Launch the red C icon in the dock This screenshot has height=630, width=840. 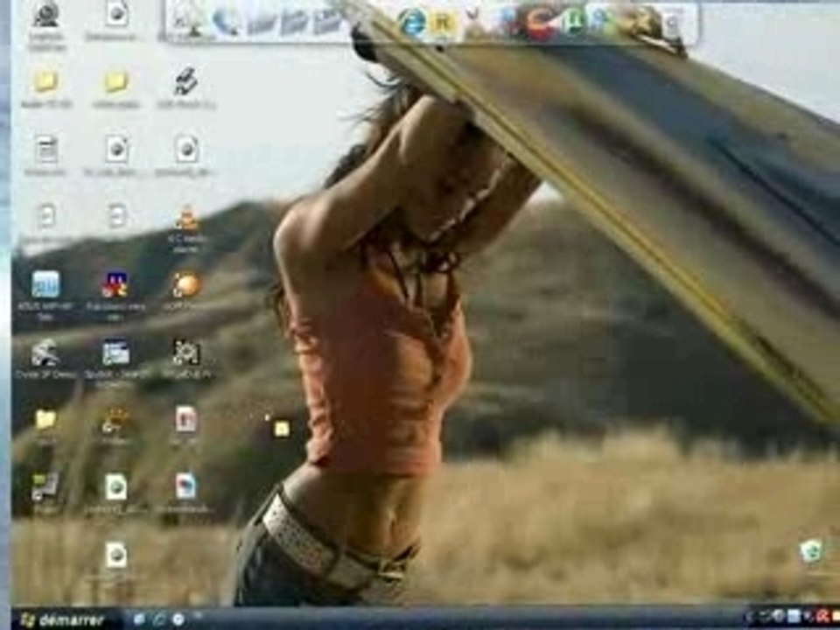coord(539,23)
